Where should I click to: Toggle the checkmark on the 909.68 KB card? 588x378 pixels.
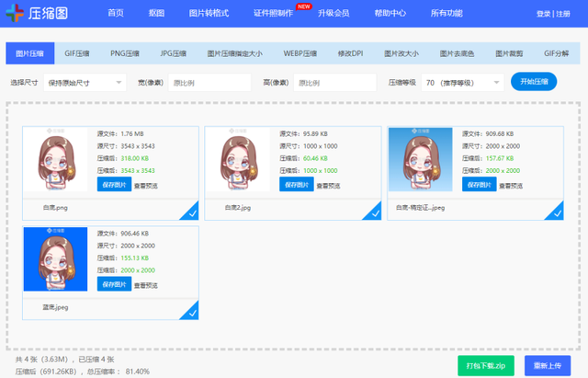pyautogui.click(x=556, y=212)
